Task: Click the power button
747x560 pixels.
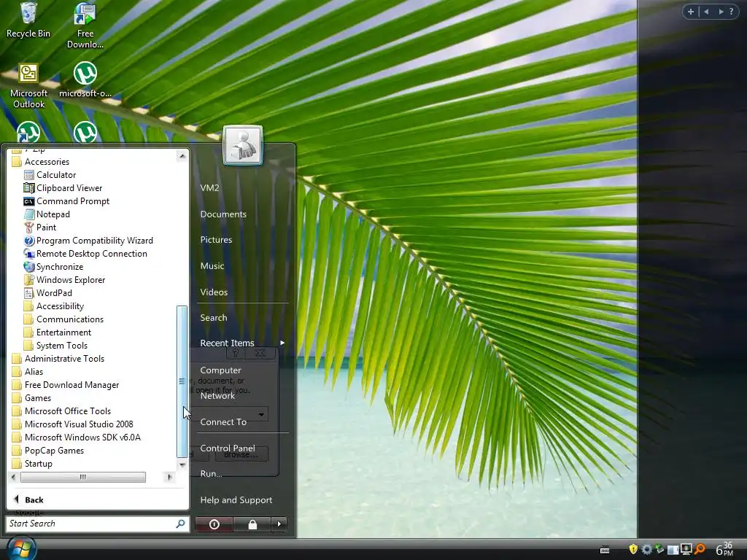Action: pyautogui.click(x=214, y=524)
